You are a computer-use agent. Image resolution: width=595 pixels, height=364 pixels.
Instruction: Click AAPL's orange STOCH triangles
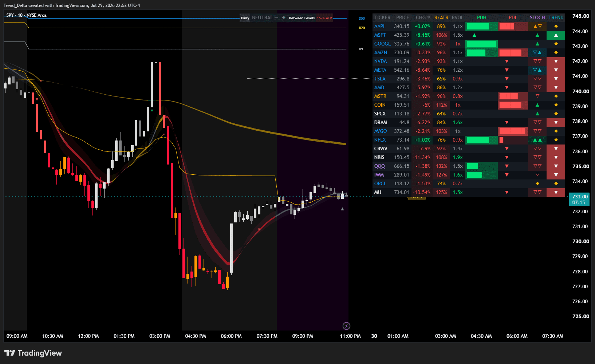click(x=537, y=26)
